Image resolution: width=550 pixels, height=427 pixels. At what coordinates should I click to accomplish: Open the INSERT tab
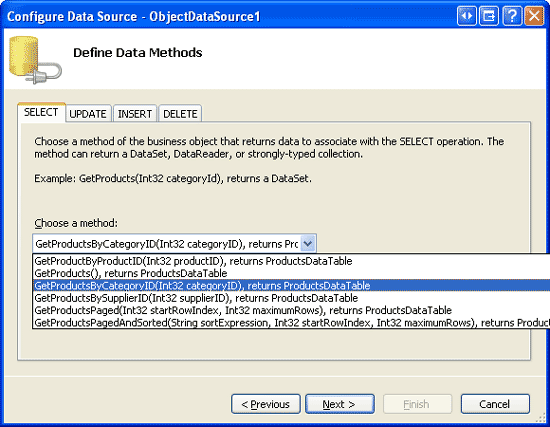(135, 114)
